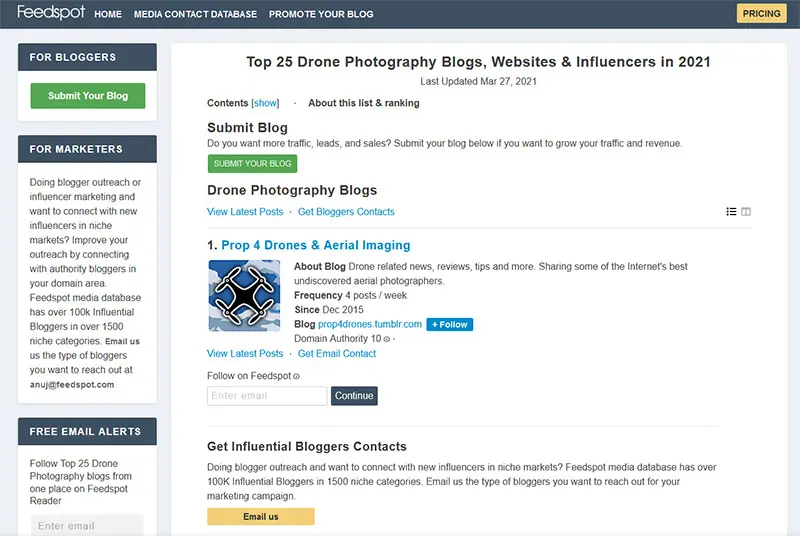Open MEDIA CONTACT DATABASE menu item
The height and width of the screenshot is (536, 800).
(195, 14)
